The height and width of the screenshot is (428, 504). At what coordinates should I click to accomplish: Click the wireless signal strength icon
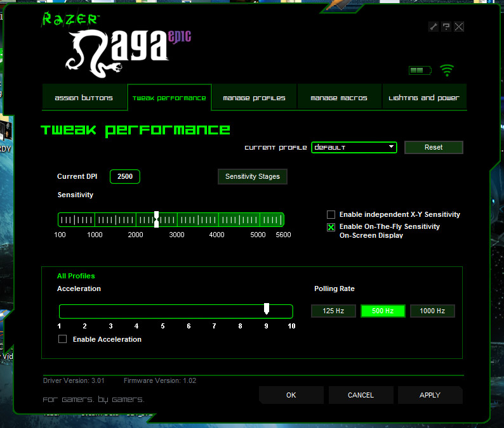[447, 70]
